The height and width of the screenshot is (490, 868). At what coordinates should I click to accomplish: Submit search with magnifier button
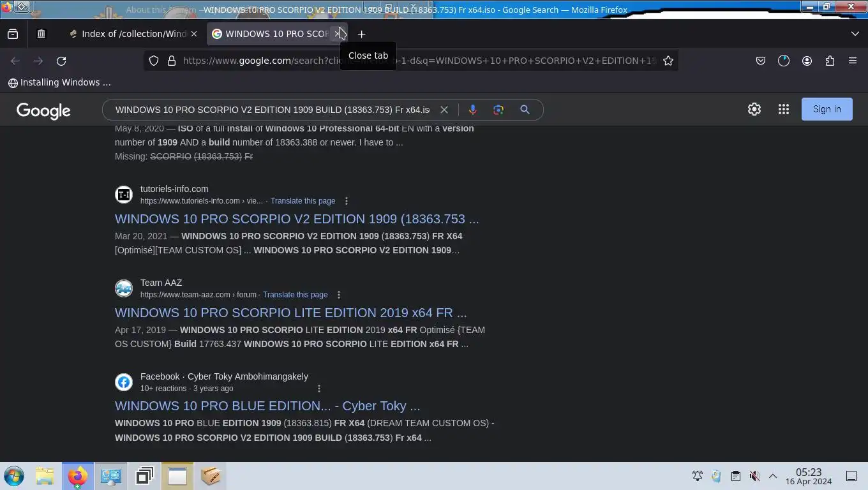pyautogui.click(x=525, y=110)
